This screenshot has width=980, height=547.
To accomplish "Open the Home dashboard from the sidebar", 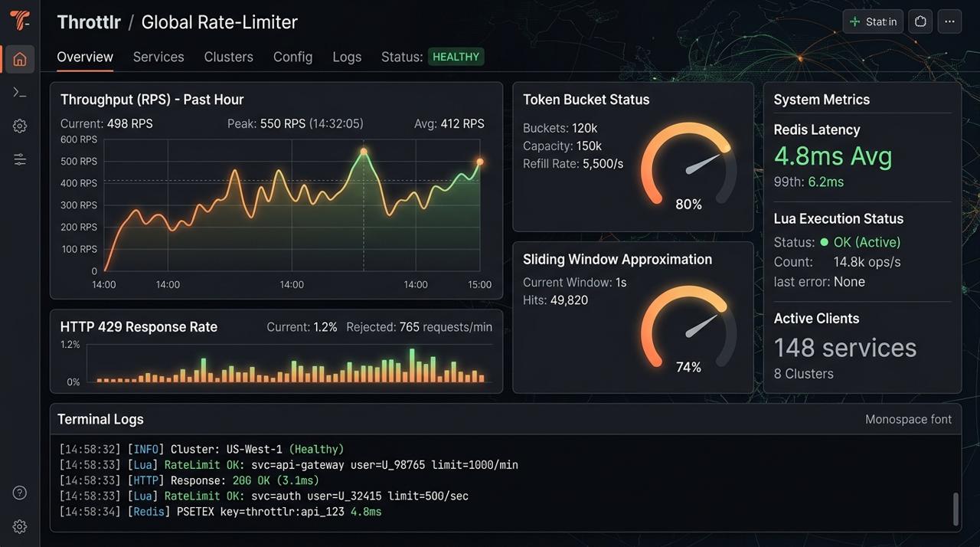I will tap(20, 59).
